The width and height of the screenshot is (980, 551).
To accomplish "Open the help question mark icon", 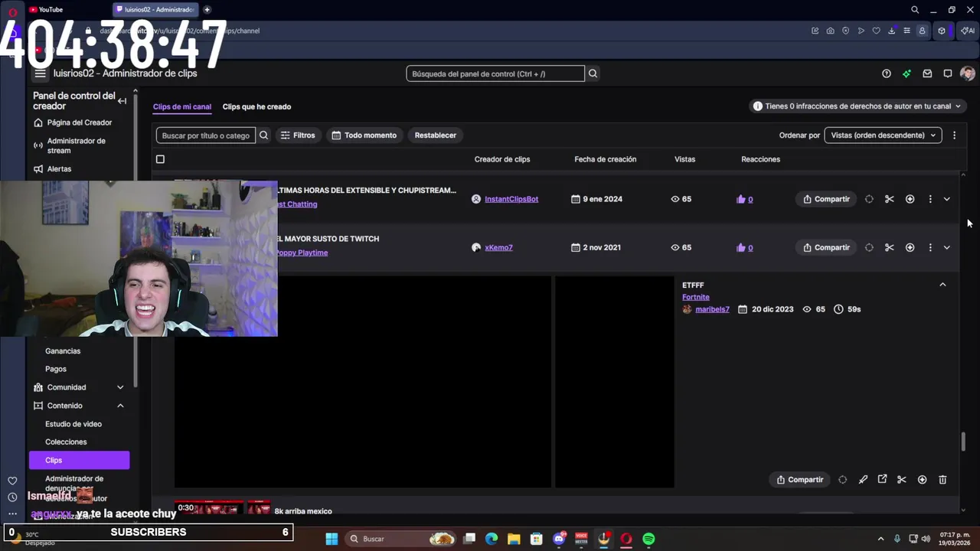I will pyautogui.click(x=887, y=73).
